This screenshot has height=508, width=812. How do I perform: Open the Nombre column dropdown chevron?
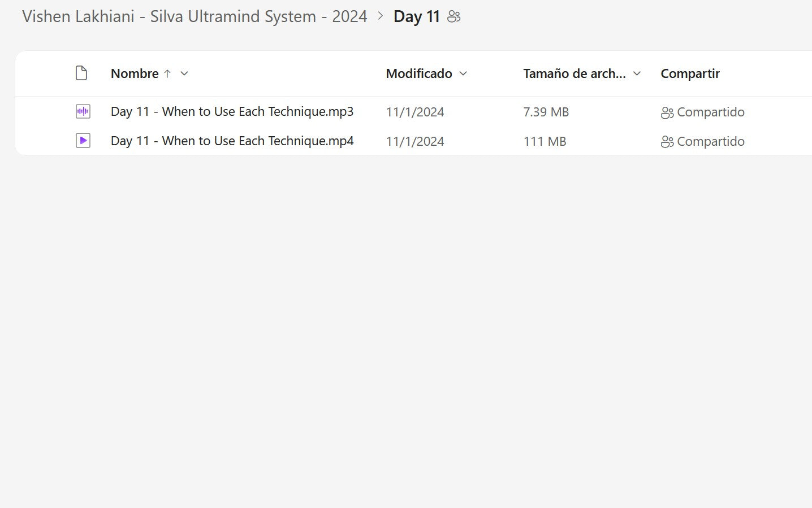[184, 73]
